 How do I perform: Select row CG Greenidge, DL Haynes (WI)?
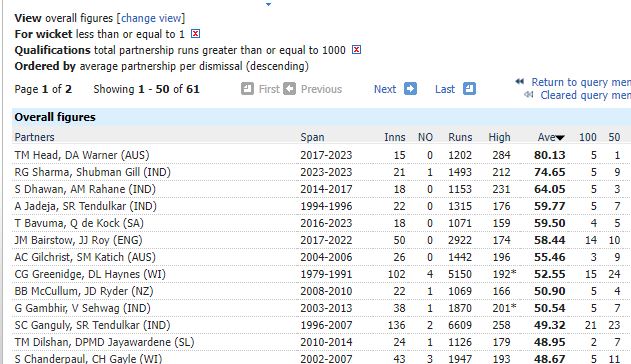coord(322,274)
